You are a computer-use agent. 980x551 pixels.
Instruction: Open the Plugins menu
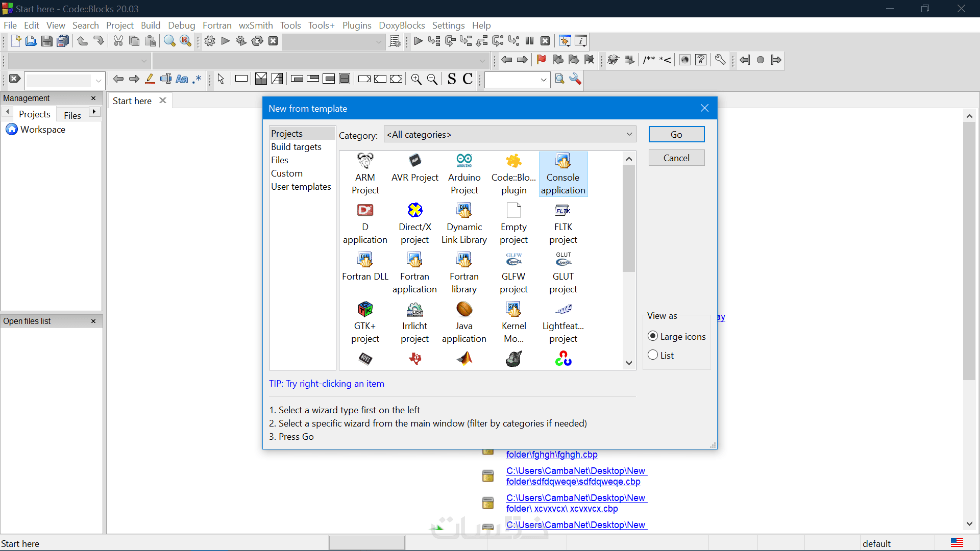(x=356, y=25)
